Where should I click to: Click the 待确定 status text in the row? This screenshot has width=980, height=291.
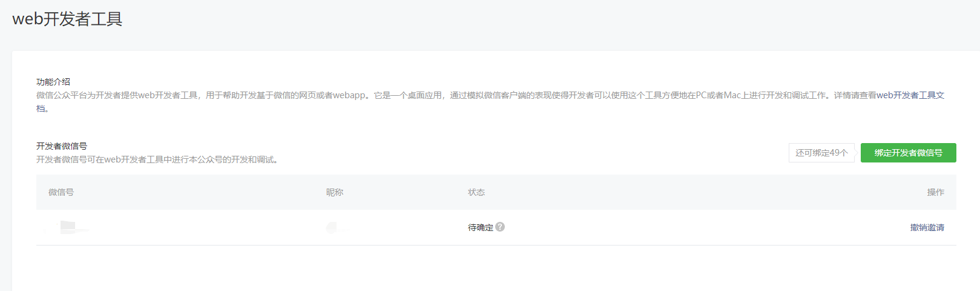pyautogui.click(x=481, y=227)
